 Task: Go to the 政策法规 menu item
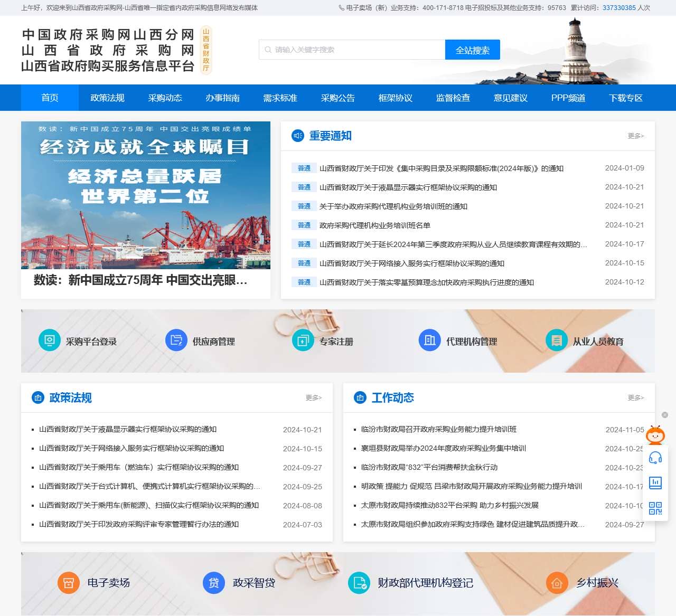pos(107,98)
